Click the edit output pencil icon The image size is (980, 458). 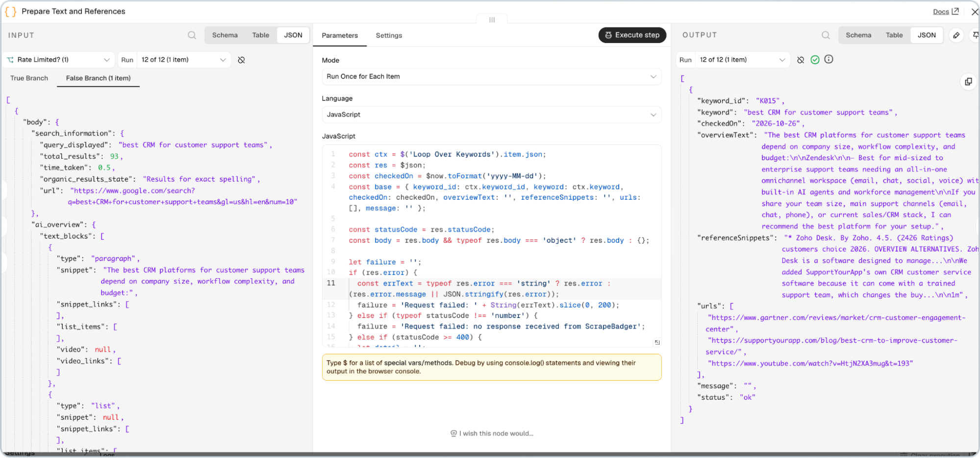[x=956, y=35]
